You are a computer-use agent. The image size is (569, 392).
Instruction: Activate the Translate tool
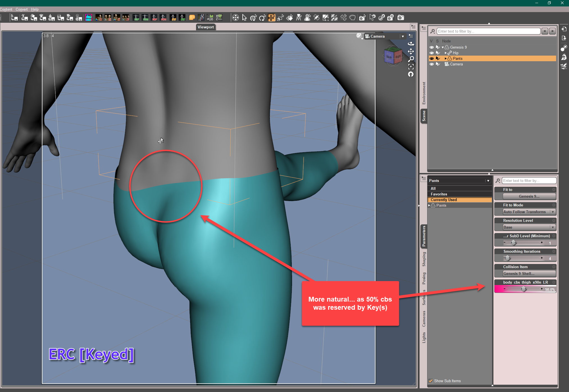tap(271, 18)
